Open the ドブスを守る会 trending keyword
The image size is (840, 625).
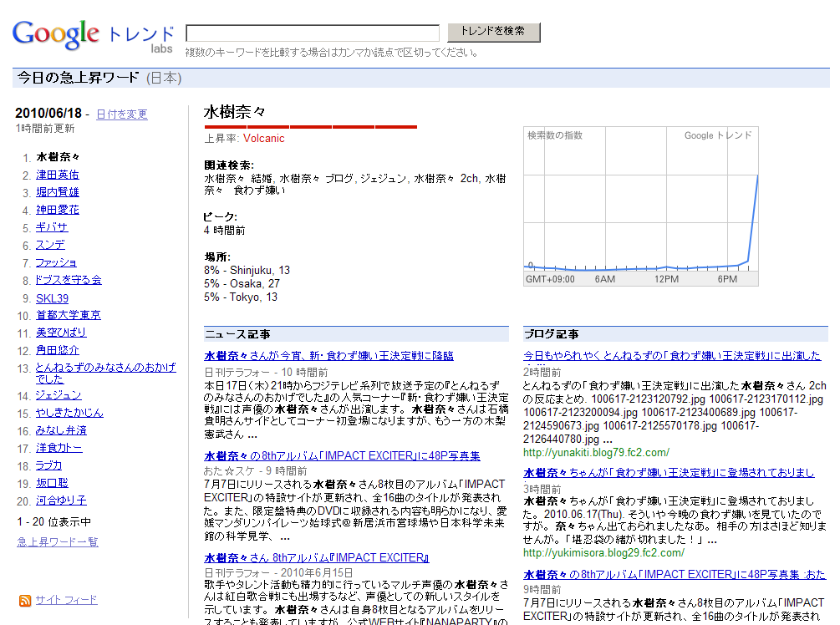(x=69, y=280)
